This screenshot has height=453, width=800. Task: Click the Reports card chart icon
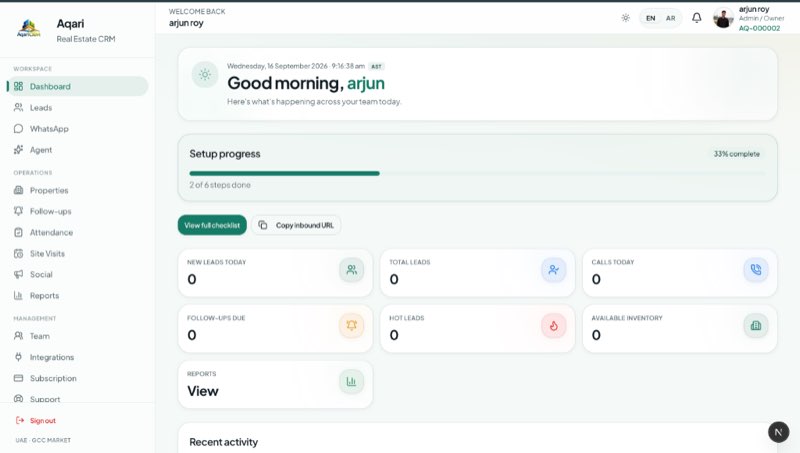point(352,382)
